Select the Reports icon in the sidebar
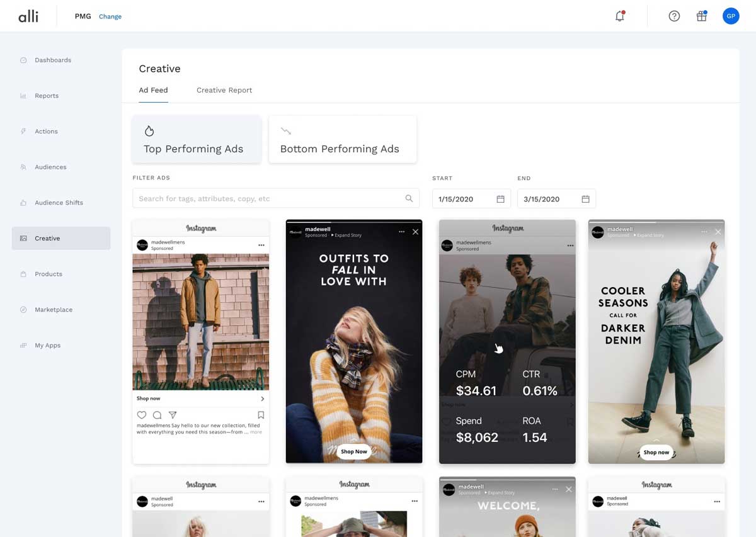This screenshot has height=537, width=756. coord(25,95)
